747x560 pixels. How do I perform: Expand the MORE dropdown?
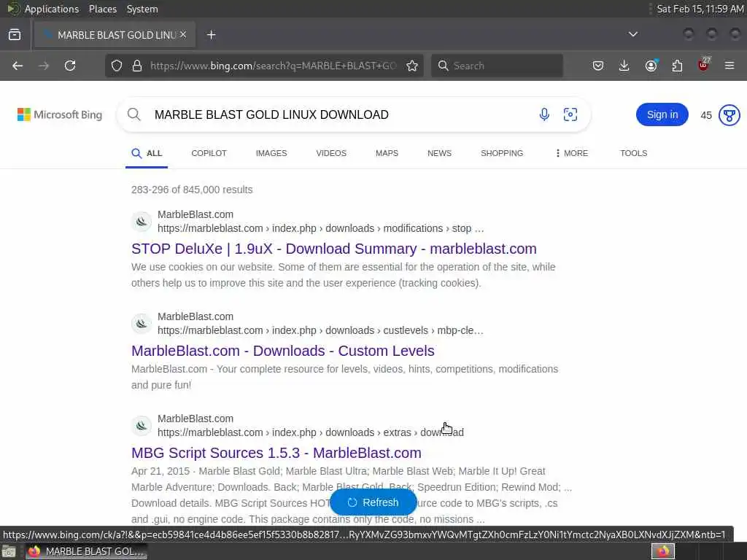pyautogui.click(x=572, y=153)
